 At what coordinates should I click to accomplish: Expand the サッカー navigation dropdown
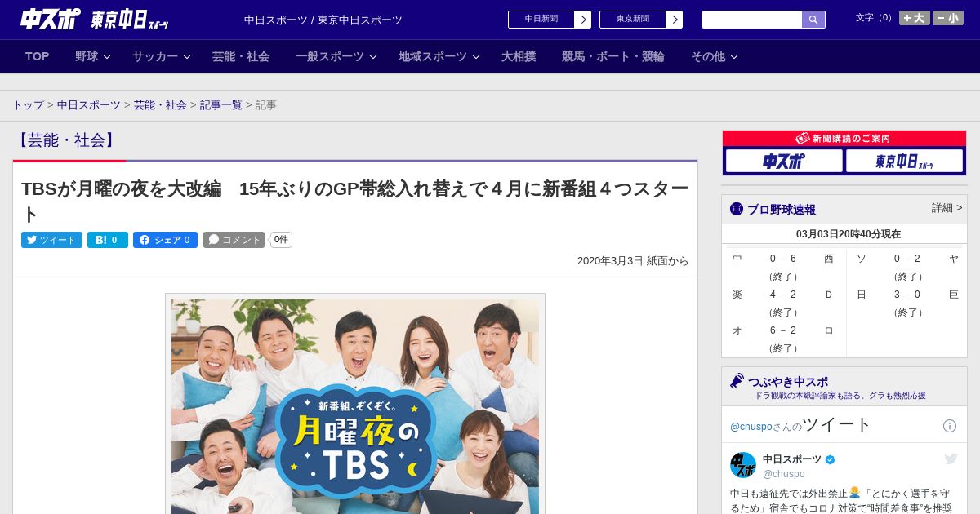[x=162, y=56]
